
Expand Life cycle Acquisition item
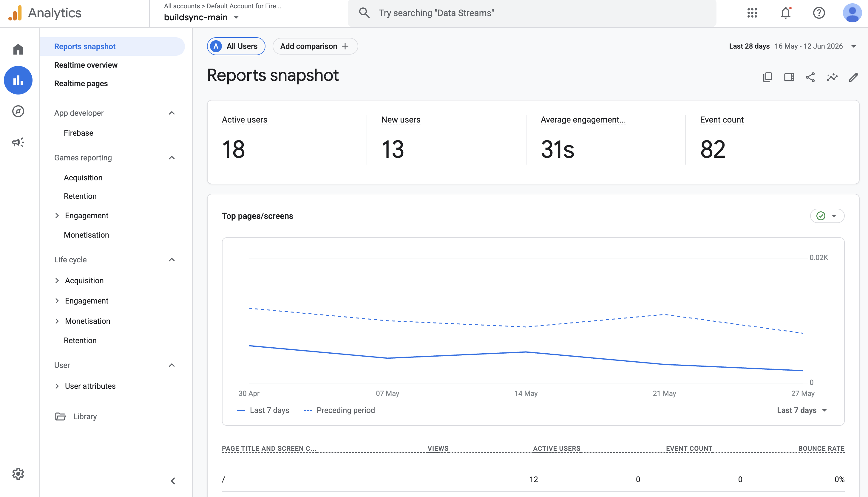57,281
